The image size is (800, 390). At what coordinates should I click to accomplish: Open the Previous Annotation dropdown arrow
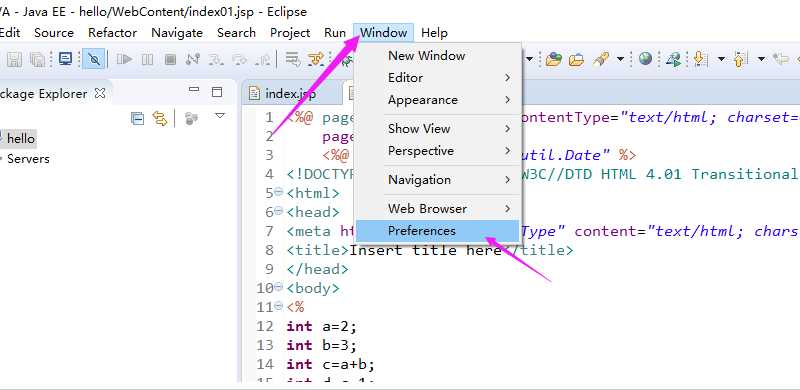click(761, 59)
